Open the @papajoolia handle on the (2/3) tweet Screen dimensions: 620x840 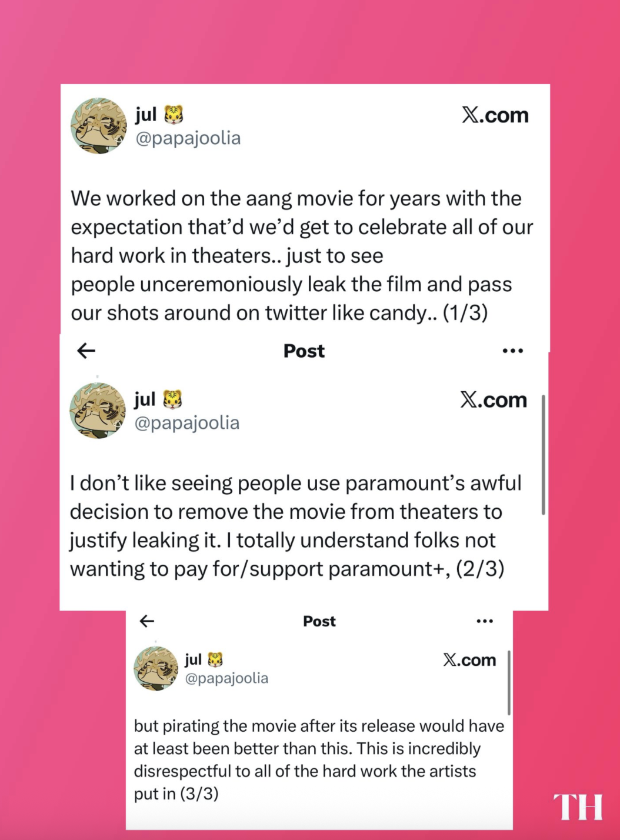tap(187, 423)
